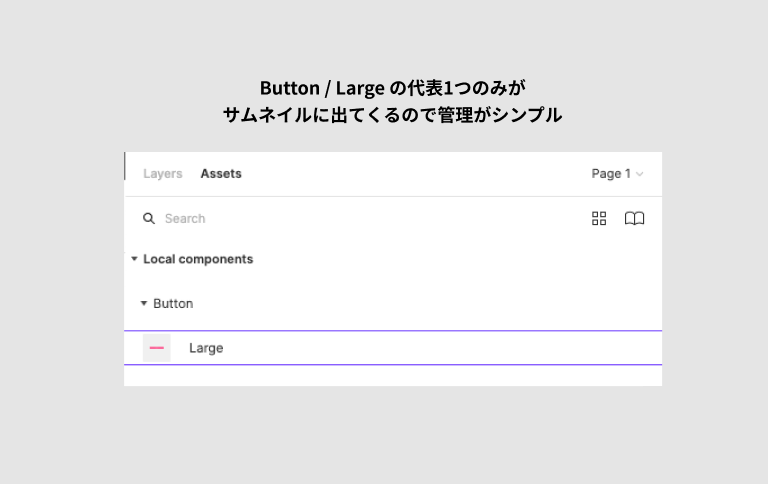Collapse the Local components section
The image size is (768, 484).
(x=135, y=259)
